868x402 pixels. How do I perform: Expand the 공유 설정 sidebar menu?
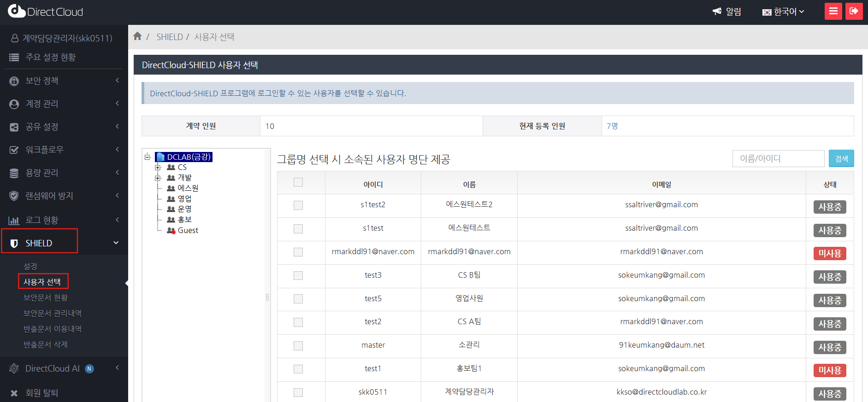pos(117,127)
